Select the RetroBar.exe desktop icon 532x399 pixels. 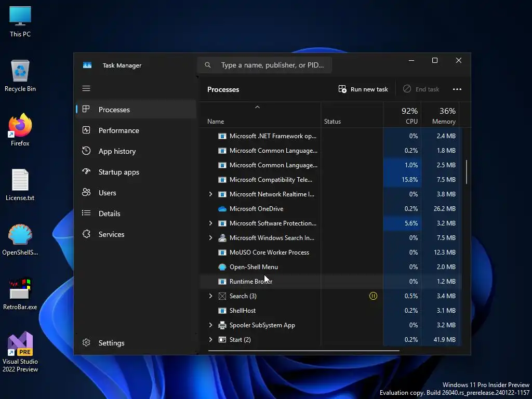[20, 294]
